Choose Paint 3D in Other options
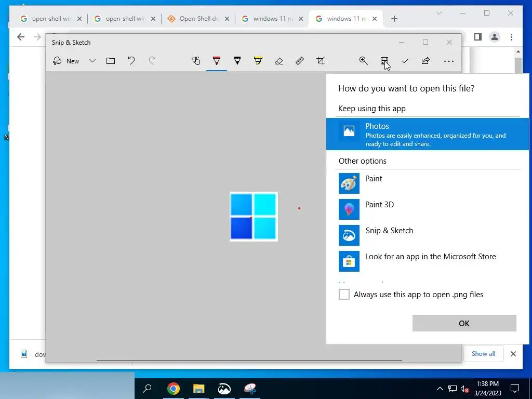The width and height of the screenshot is (532, 399). tap(428, 209)
